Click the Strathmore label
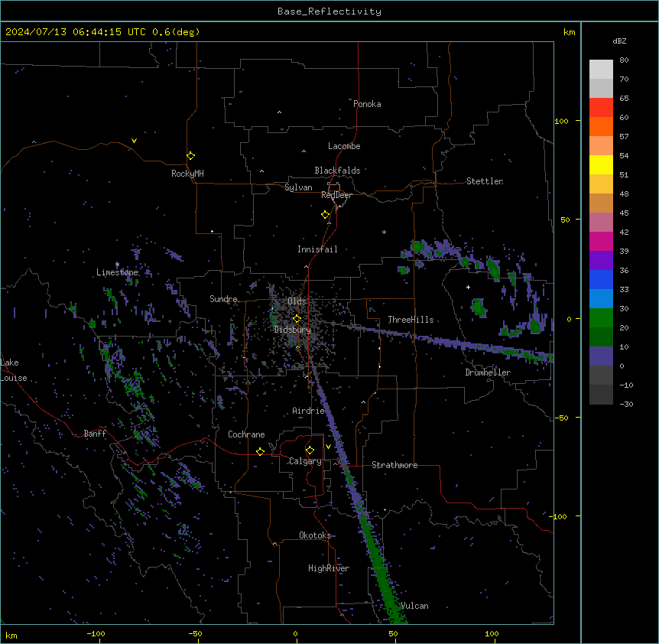659x644 pixels. point(394,465)
